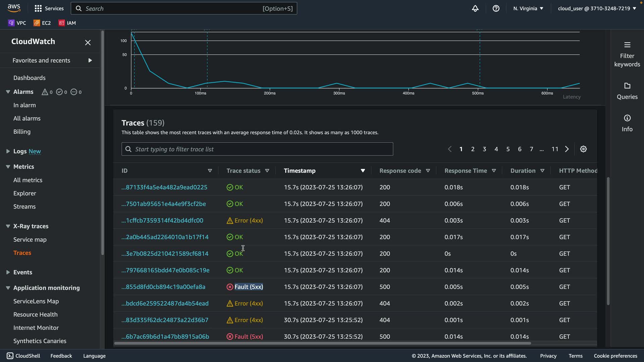Click the trace list filter field
Viewport: 644px width, 362px height.
[x=257, y=149]
